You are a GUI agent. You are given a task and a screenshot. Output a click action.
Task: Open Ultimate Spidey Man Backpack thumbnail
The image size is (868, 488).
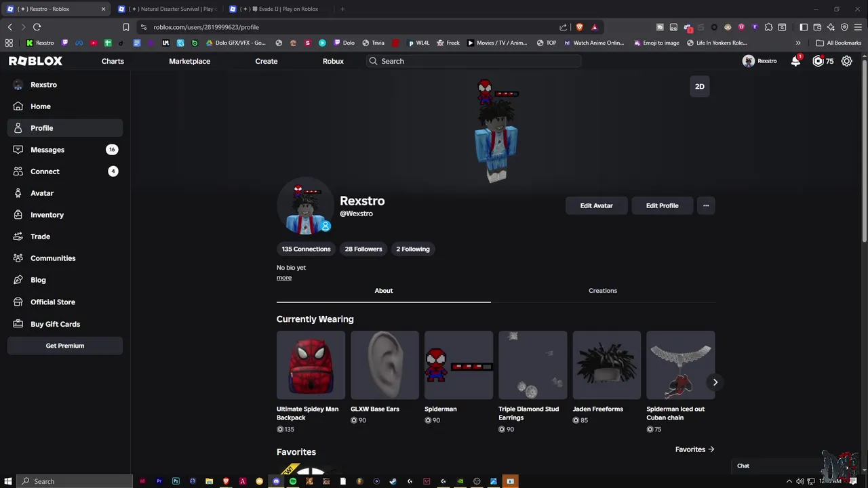click(311, 365)
